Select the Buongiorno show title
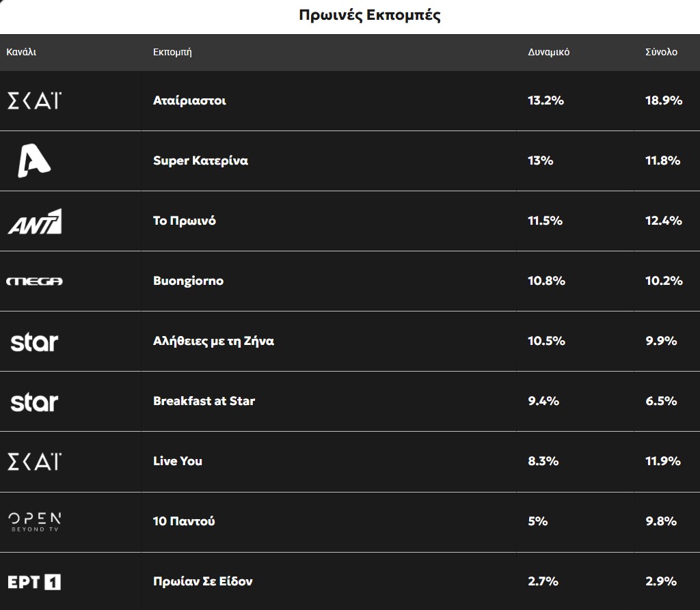 (188, 281)
